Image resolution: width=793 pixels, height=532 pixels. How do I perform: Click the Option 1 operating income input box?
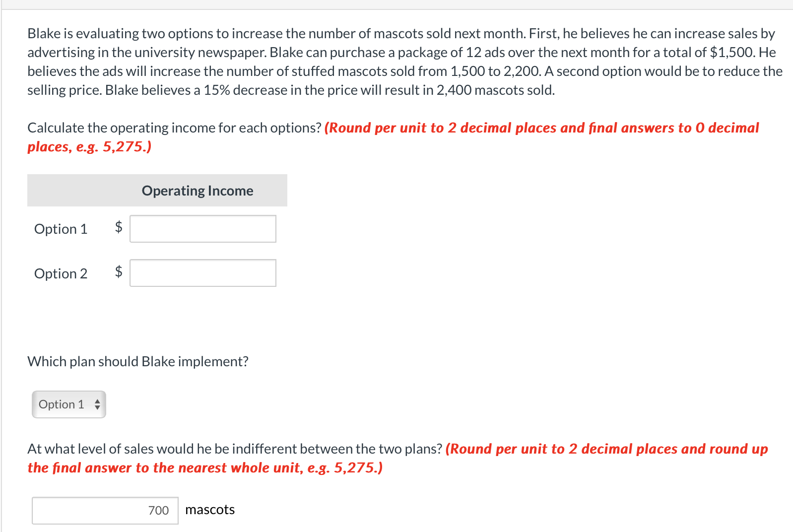(202, 228)
